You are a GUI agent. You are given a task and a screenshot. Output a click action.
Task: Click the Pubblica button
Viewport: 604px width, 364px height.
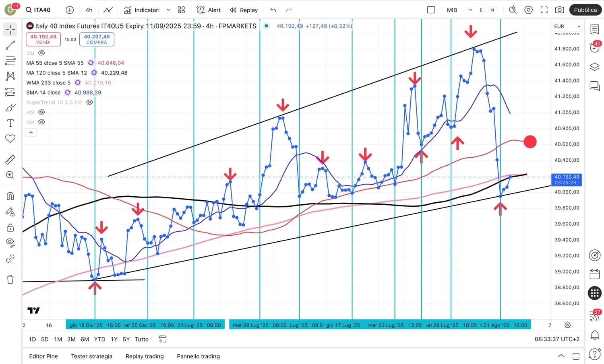[585, 10]
